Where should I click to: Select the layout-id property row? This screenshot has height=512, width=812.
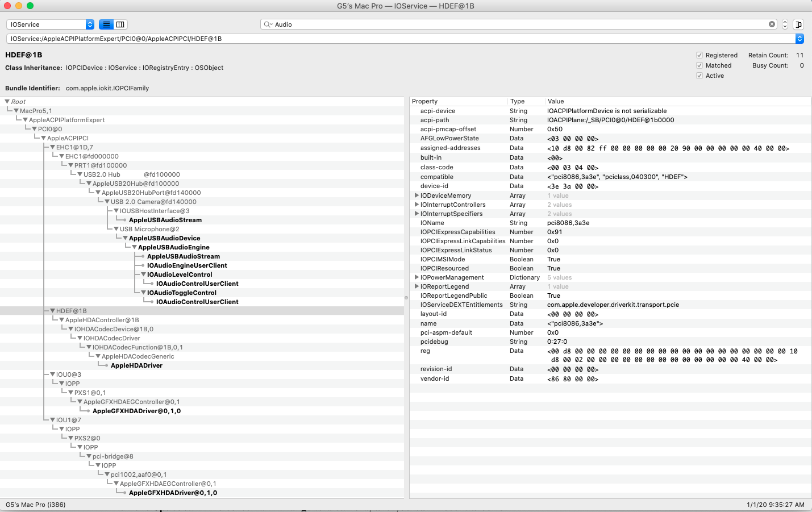click(610, 314)
